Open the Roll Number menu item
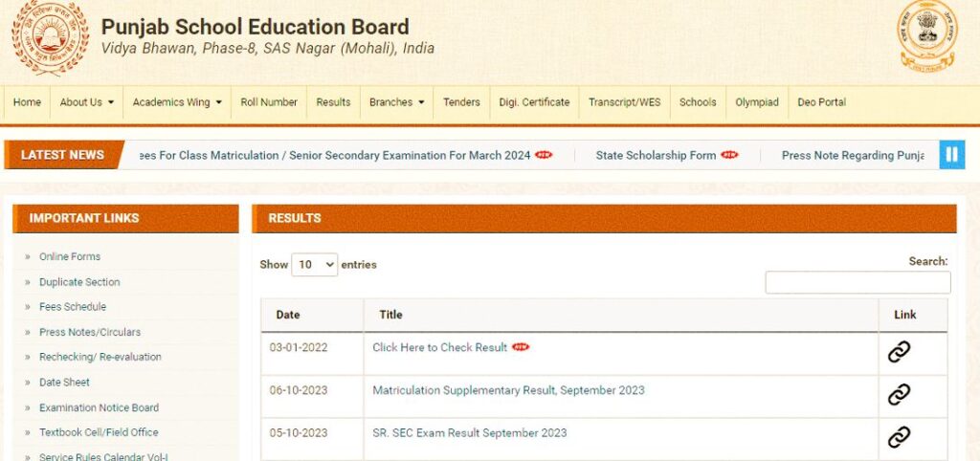 (269, 102)
